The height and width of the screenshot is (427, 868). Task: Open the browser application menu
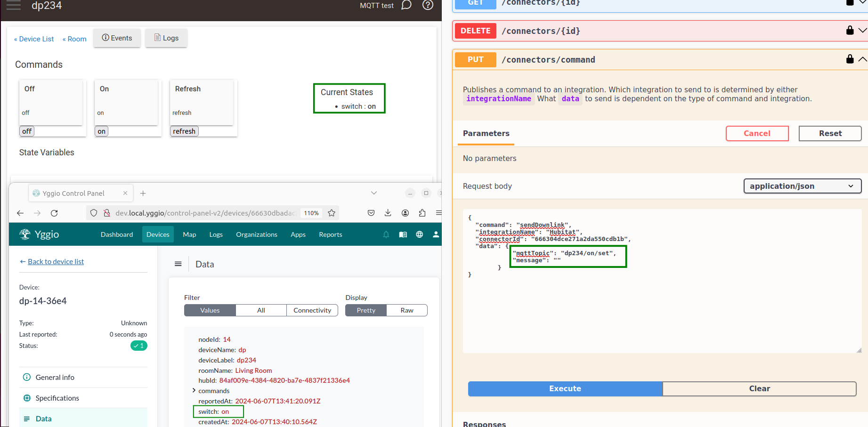[438, 213]
